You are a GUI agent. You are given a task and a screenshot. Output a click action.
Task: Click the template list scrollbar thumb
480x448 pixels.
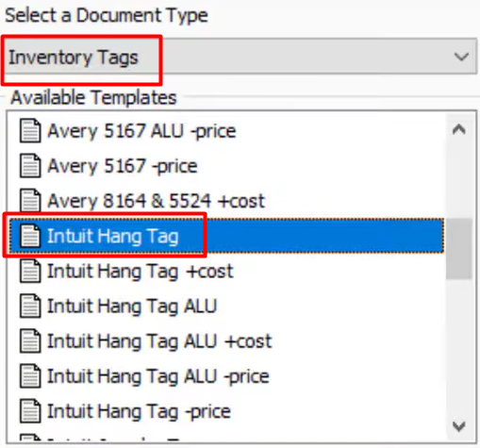[459, 249]
